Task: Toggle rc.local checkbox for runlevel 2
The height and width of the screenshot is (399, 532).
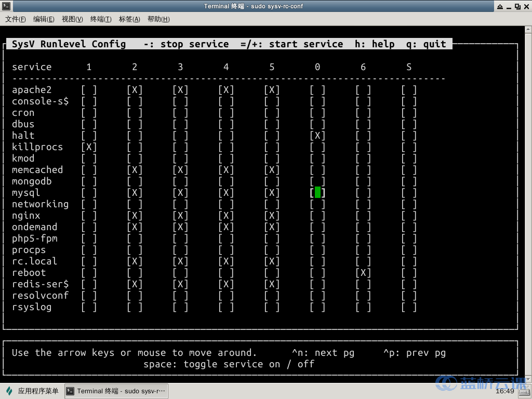Action: tap(135, 261)
